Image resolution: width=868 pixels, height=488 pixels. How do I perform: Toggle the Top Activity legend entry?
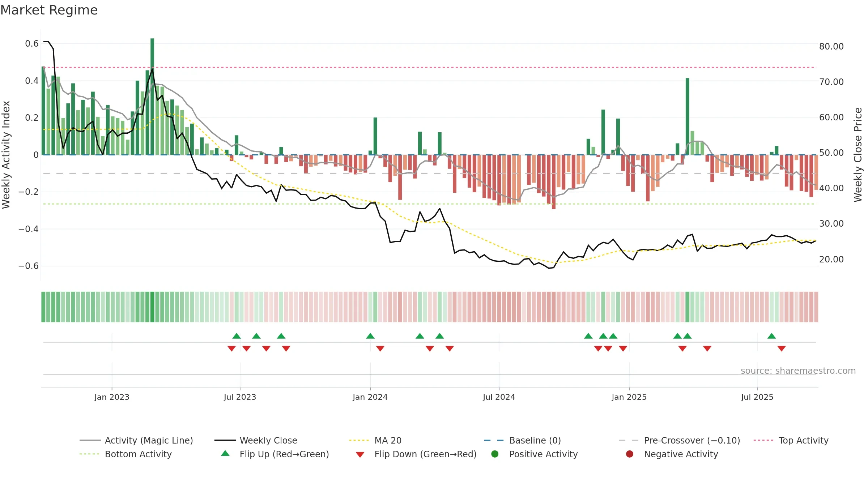[791, 440]
